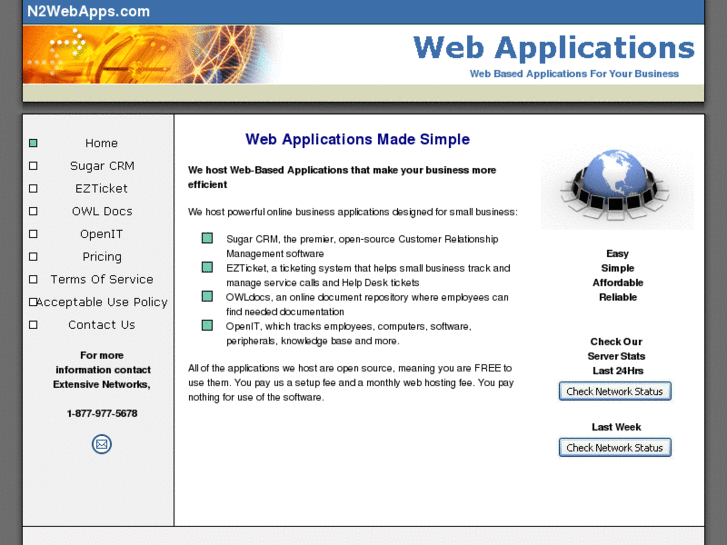
Task: Click the green square bullet beside Home
Action: 33,143
